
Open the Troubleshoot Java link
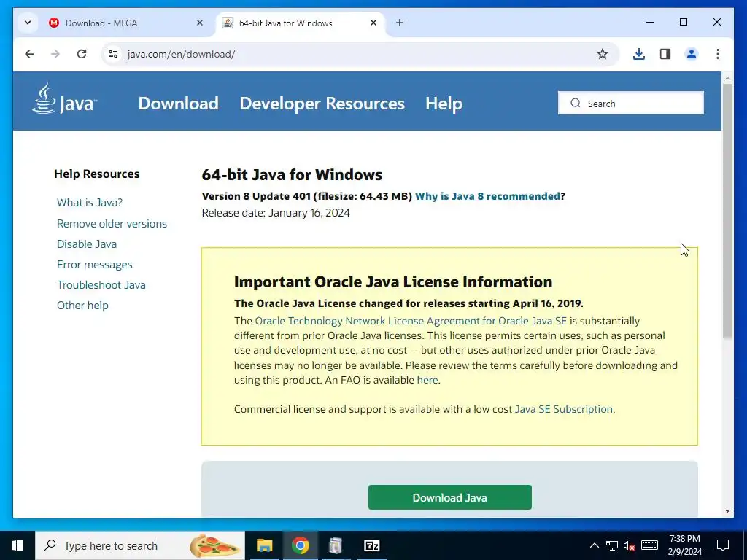pyautogui.click(x=101, y=285)
